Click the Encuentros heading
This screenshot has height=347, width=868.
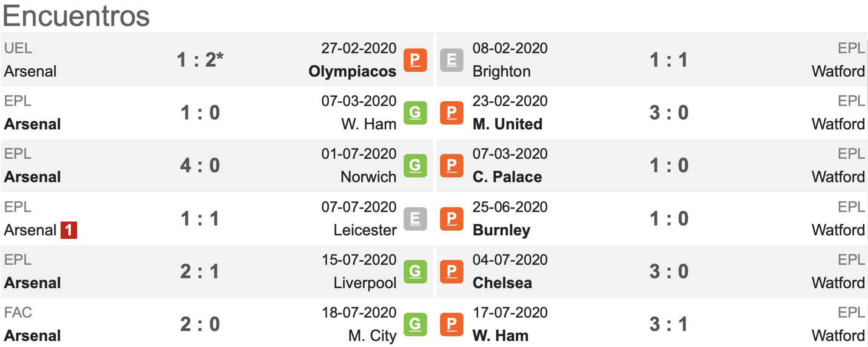click(76, 16)
